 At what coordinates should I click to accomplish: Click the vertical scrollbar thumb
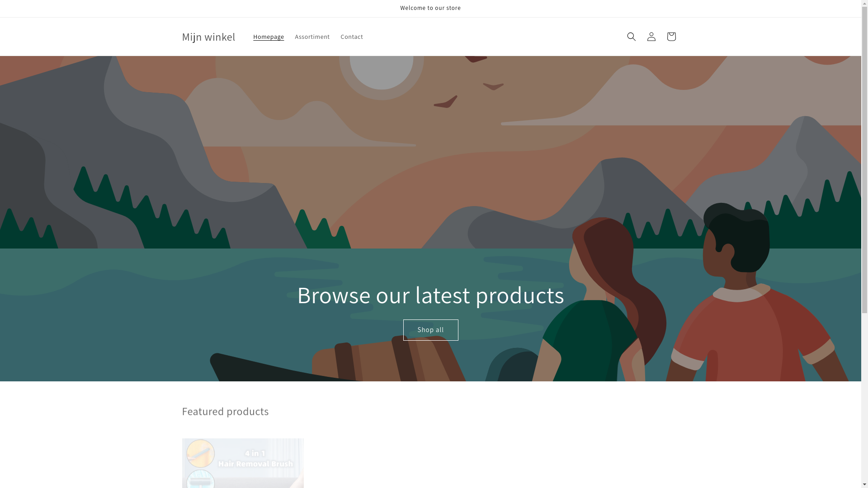tap(864, 160)
